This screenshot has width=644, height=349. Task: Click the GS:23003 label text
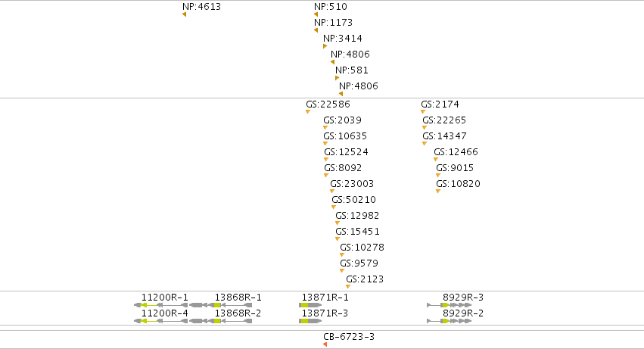[x=352, y=184]
